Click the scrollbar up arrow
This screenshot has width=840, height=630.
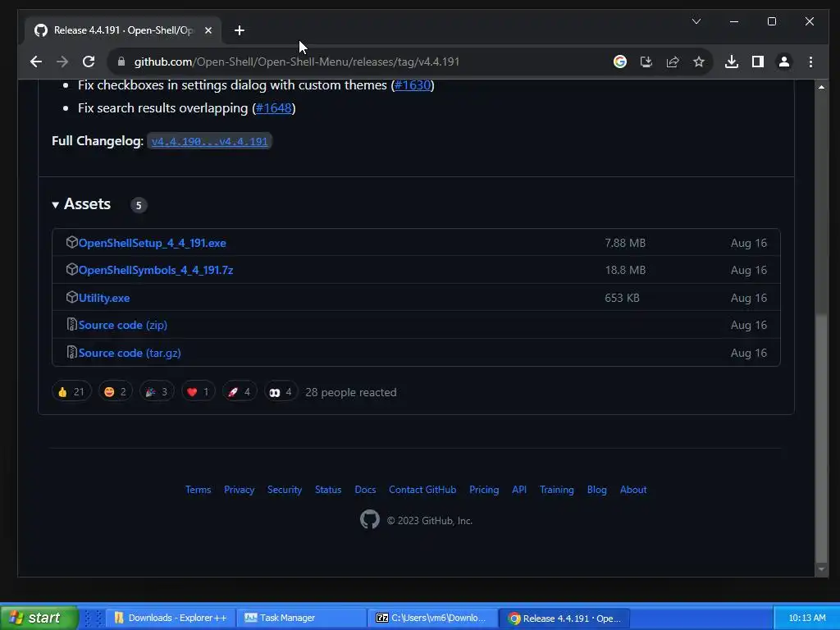(x=821, y=87)
